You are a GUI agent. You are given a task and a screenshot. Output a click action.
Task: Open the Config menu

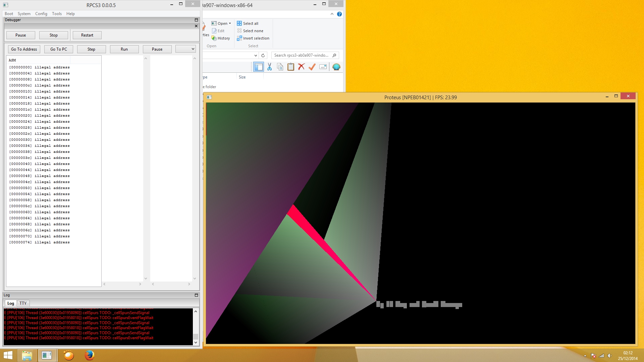(41, 14)
